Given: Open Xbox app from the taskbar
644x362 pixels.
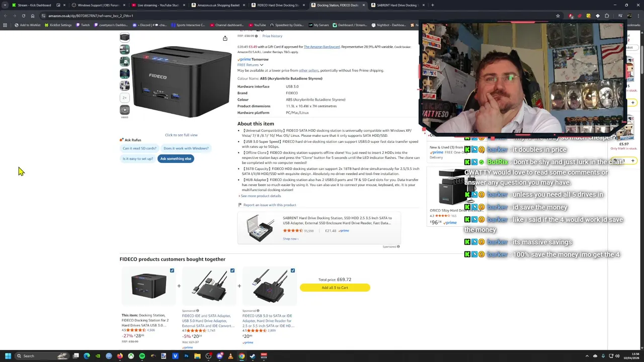Looking at the screenshot, I should 131,356.
